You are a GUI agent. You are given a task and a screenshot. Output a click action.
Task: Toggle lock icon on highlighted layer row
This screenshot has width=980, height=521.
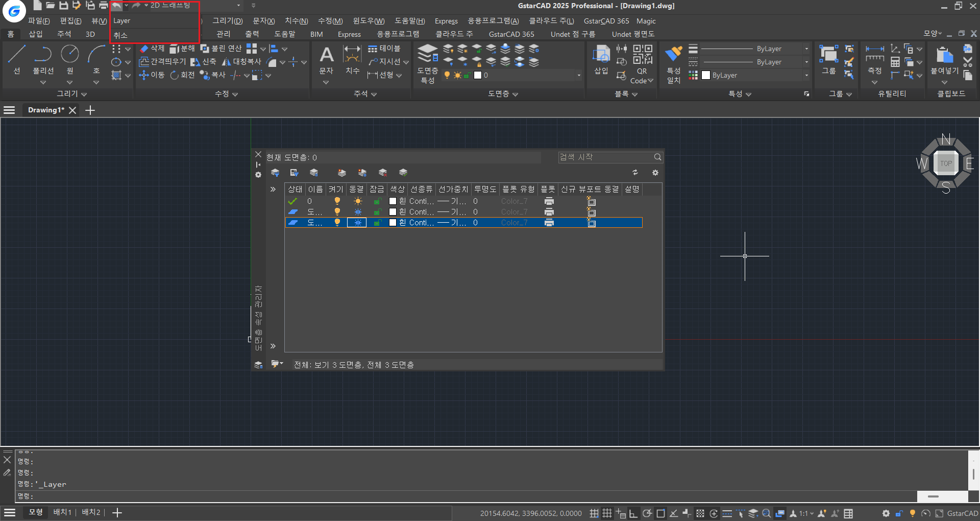[x=377, y=223]
